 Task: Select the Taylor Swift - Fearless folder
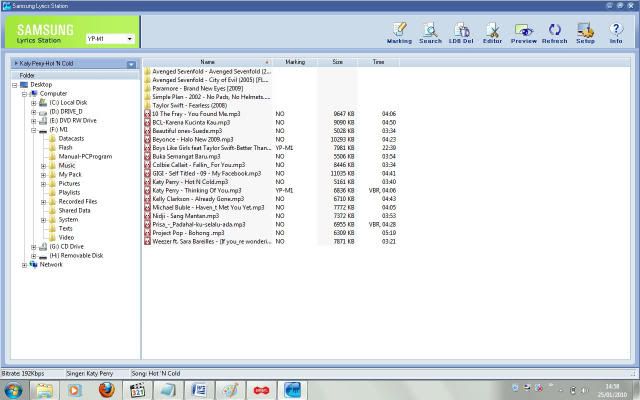coord(189,105)
